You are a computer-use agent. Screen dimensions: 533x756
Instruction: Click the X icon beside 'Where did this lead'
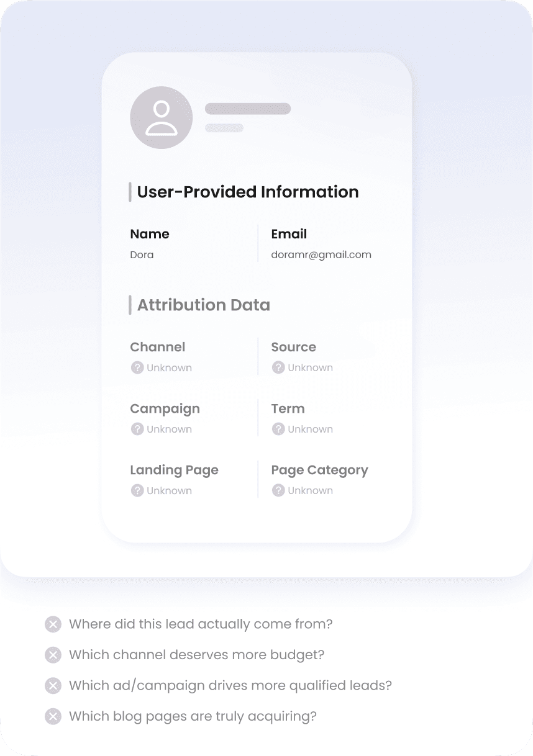53,624
